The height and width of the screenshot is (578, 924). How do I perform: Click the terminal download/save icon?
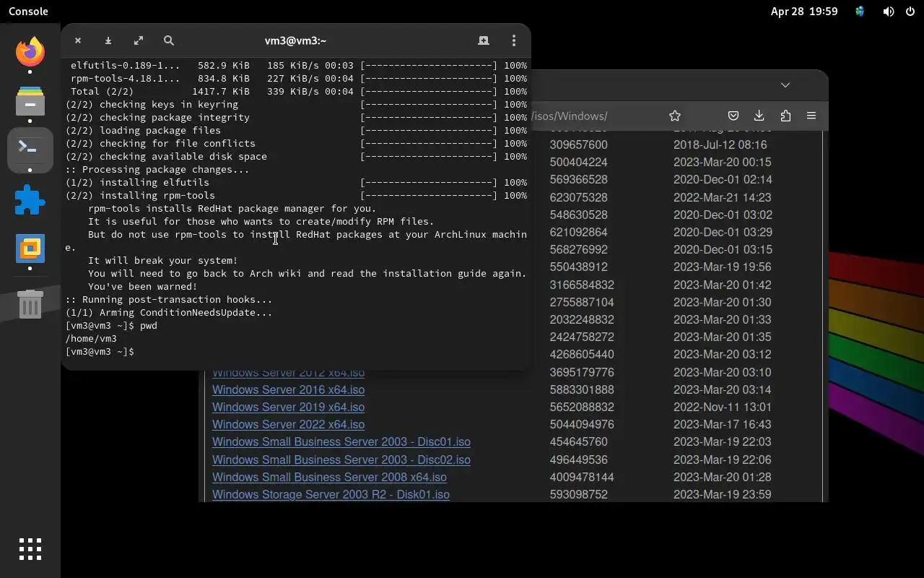pos(108,41)
